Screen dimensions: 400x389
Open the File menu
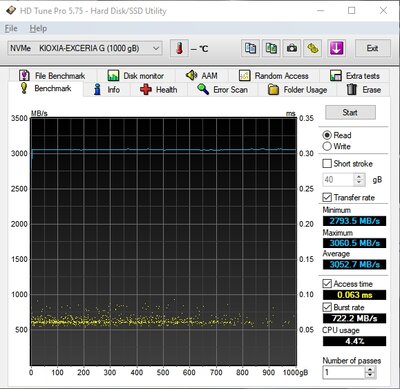11,29
